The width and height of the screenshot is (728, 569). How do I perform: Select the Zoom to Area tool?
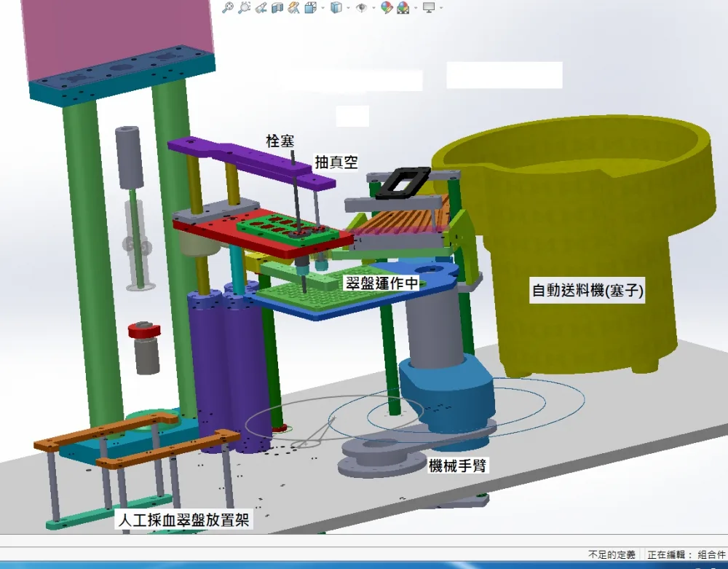click(x=244, y=7)
